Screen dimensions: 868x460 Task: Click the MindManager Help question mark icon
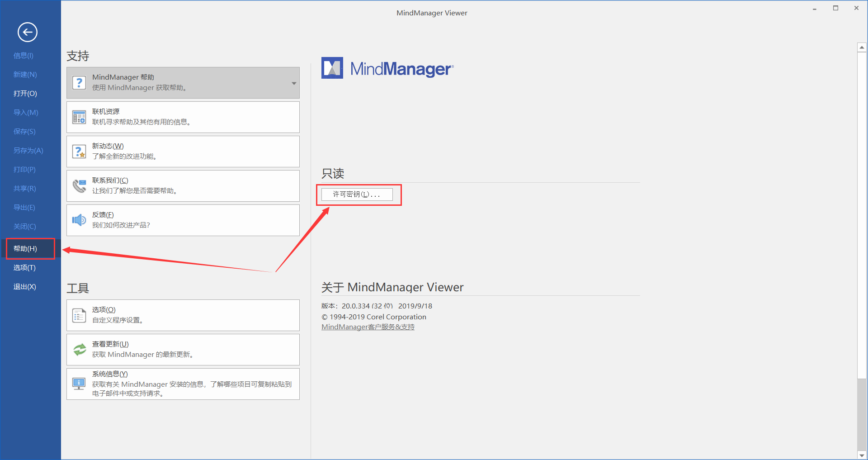click(79, 83)
